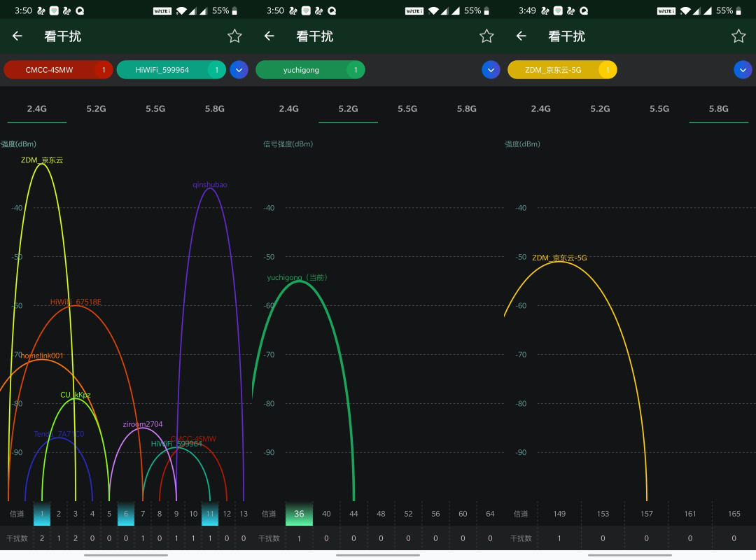Open the blue dropdown on the yuchigong screen
The image size is (756, 560).
tap(491, 70)
